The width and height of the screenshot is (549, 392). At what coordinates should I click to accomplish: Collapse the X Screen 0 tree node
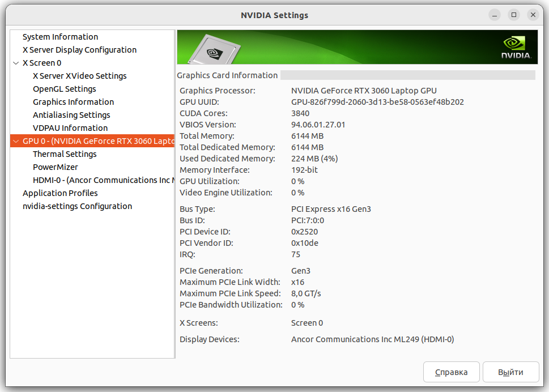point(16,63)
